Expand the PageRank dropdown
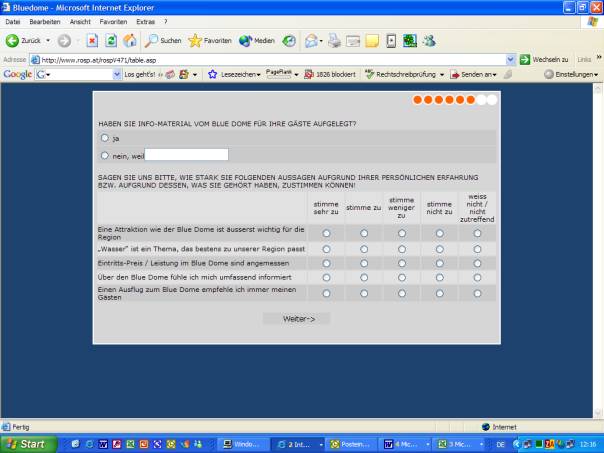Viewport: 604px width, 453px height. [296, 75]
